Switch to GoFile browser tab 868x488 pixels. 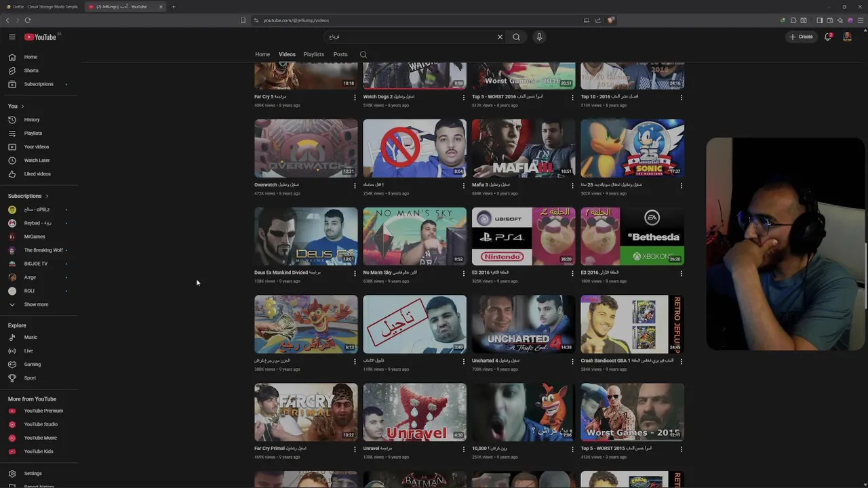click(x=42, y=7)
